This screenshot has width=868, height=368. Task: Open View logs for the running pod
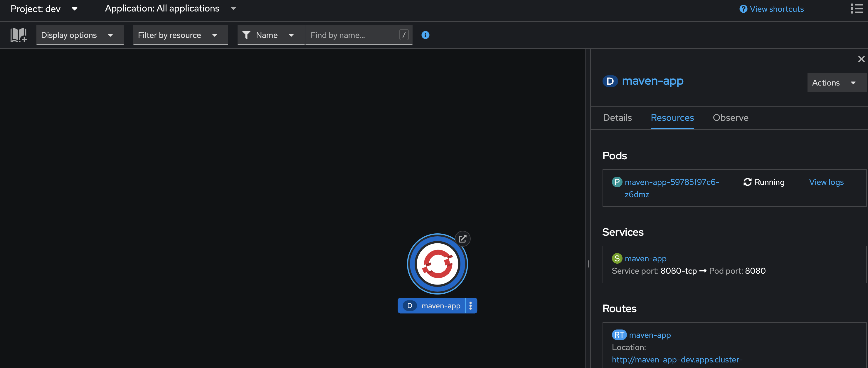[x=826, y=182]
